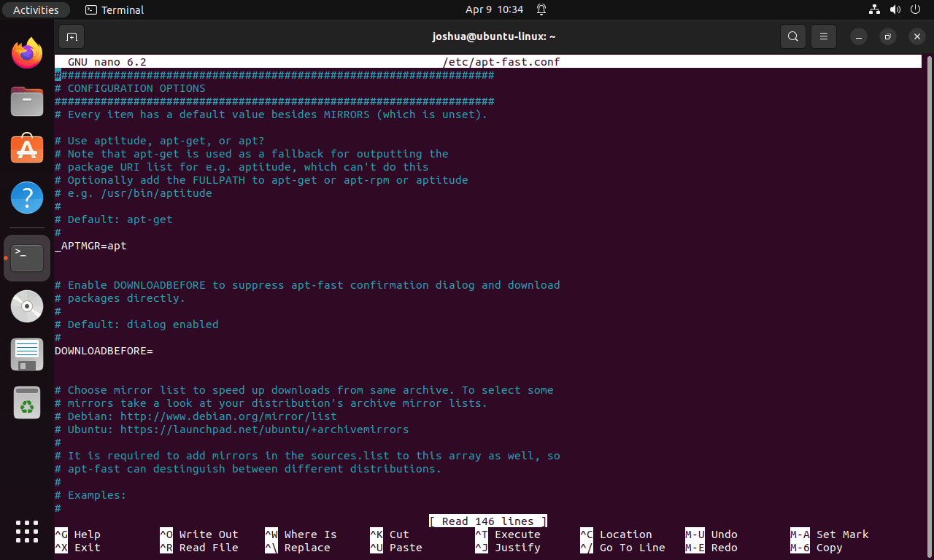The image size is (934, 560).
Task: Click the CONFIGURATION OPTIONS comment
Action: pos(130,88)
